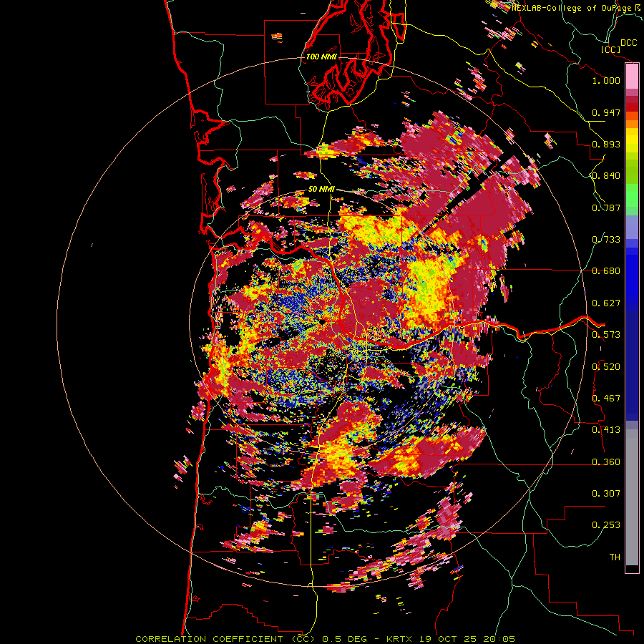644x644 pixels.
Task: Click the 0.467 scale value
Action: coord(606,399)
